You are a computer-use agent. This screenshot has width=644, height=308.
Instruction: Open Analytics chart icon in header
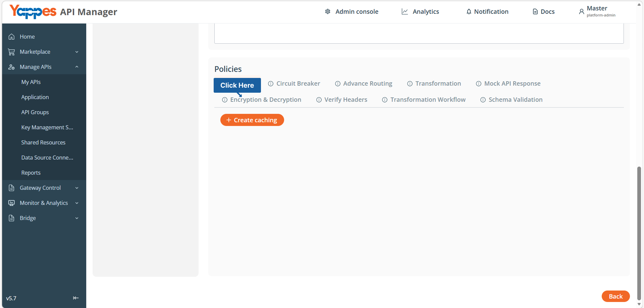click(x=405, y=12)
